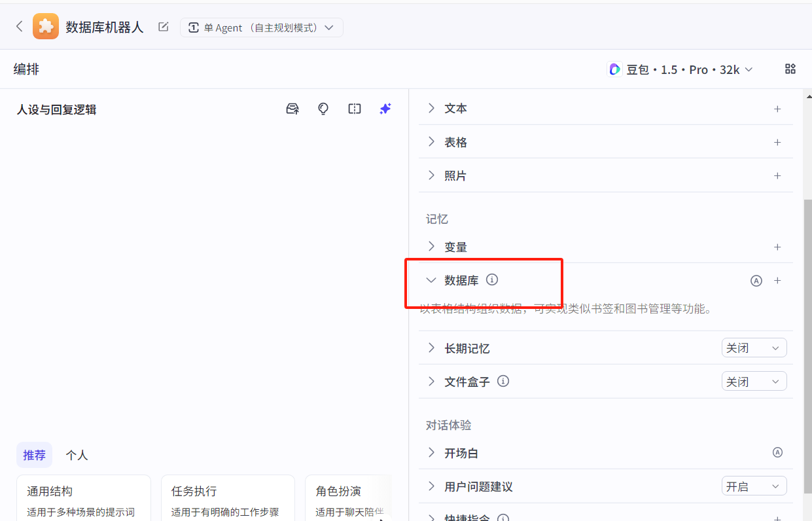Image resolution: width=812 pixels, height=521 pixels.
Task: Click the AI sparkle optimize icon
Action: coord(385,109)
